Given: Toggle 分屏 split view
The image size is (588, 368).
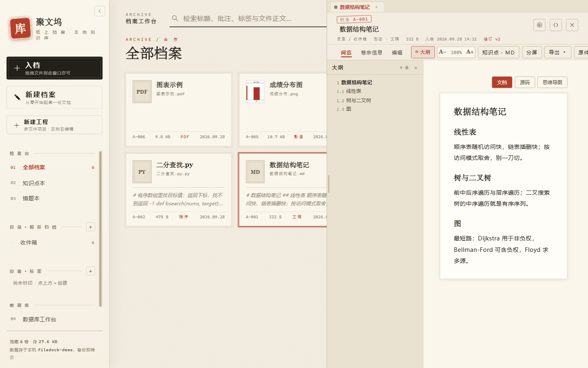Looking at the screenshot, I should pyautogui.click(x=532, y=52).
